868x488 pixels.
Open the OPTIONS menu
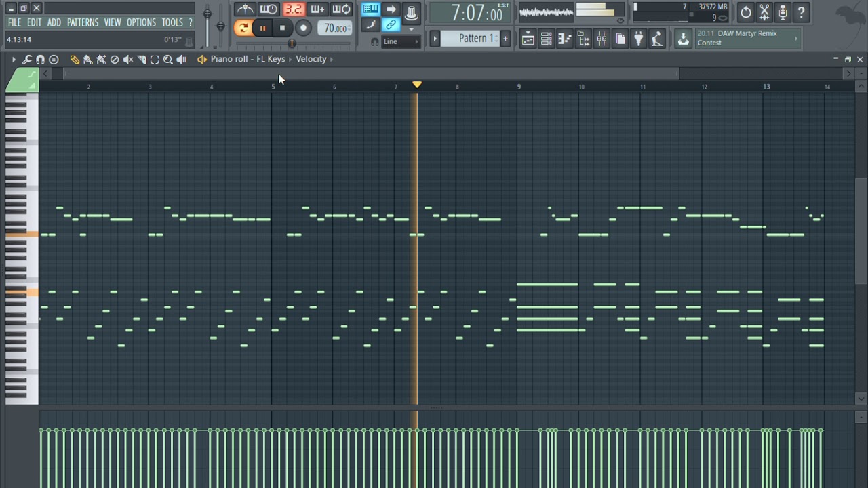point(142,22)
